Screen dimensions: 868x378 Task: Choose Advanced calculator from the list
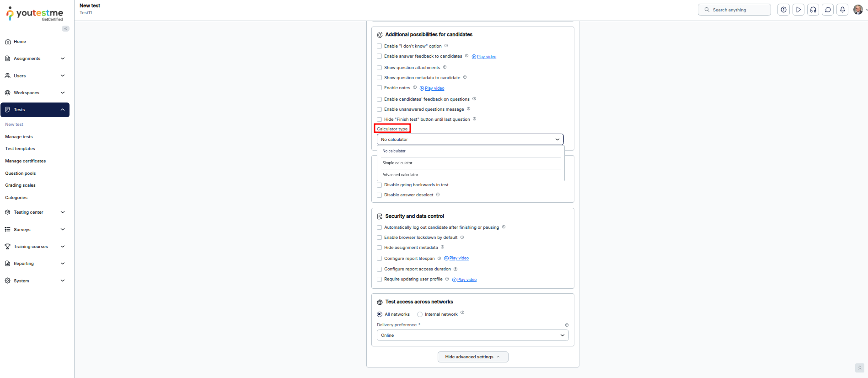click(400, 175)
